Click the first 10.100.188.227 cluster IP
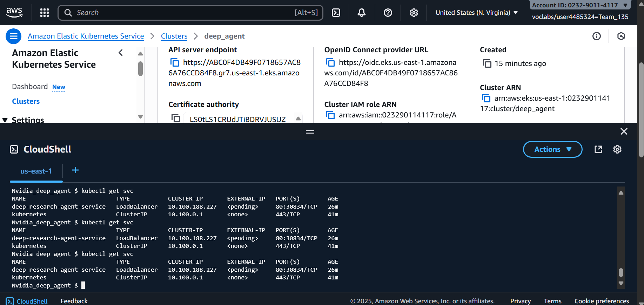The image size is (644, 305). (x=192, y=206)
